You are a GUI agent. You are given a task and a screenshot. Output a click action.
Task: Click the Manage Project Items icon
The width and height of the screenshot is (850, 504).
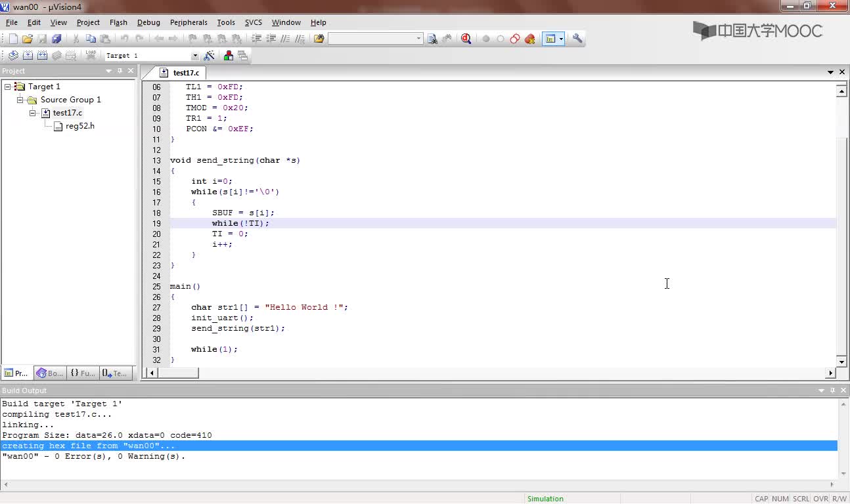pyautogui.click(x=229, y=56)
